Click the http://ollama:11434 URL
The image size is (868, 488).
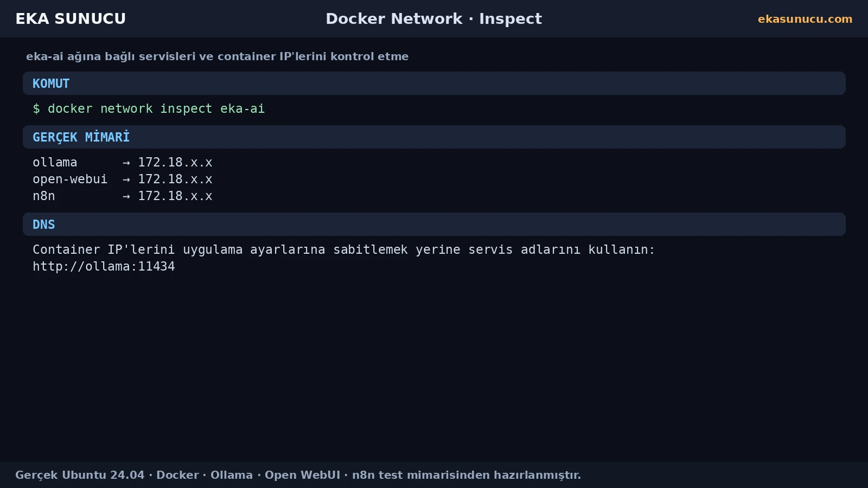104,266
